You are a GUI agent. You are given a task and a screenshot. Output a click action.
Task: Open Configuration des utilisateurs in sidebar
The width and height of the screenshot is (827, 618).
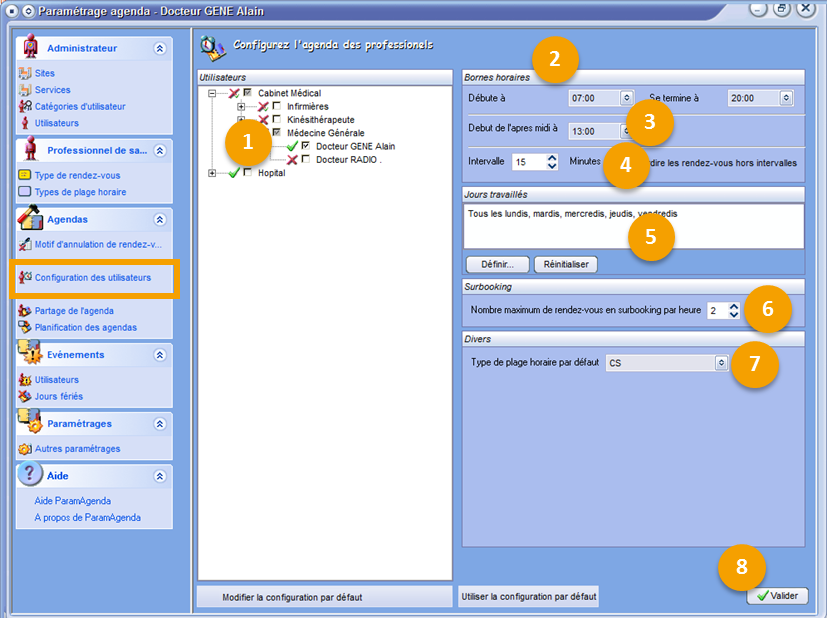(92, 278)
